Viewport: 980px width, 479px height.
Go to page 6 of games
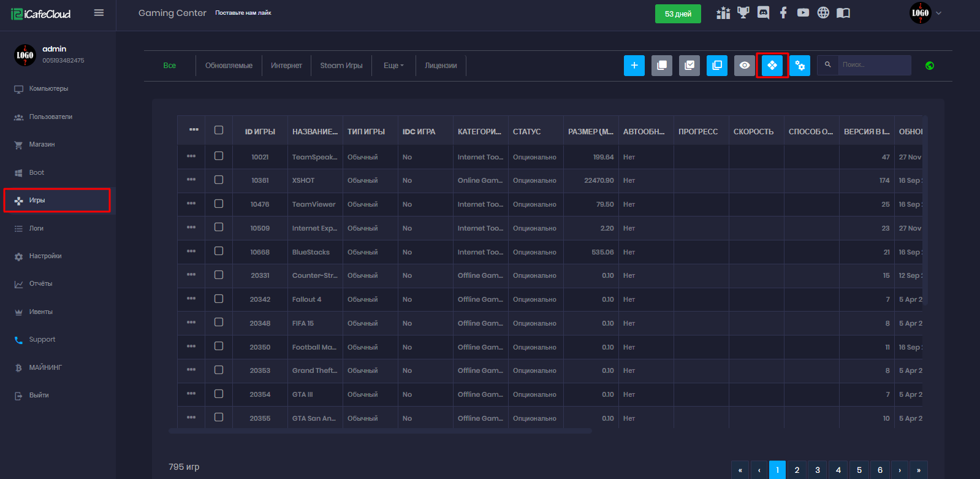(x=880, y=470)
